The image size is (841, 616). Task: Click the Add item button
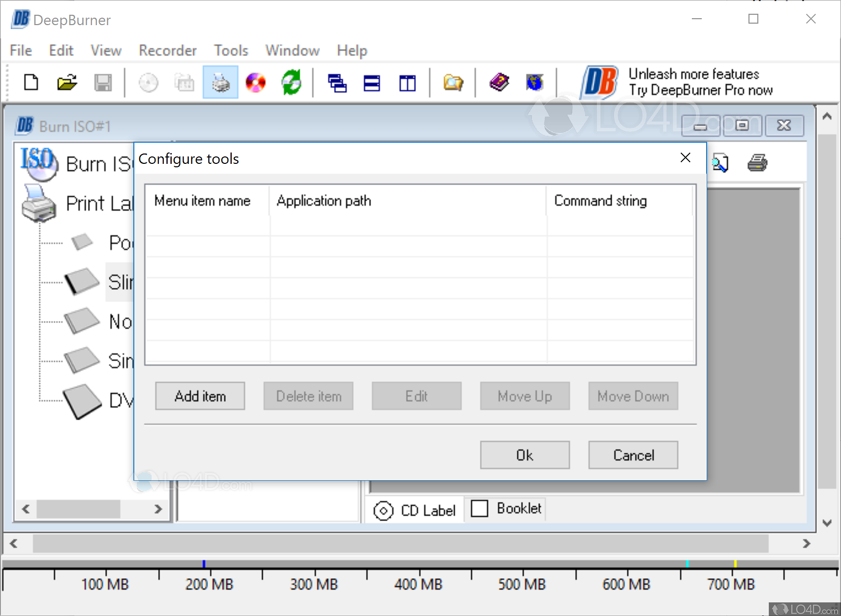coord(200,396)
